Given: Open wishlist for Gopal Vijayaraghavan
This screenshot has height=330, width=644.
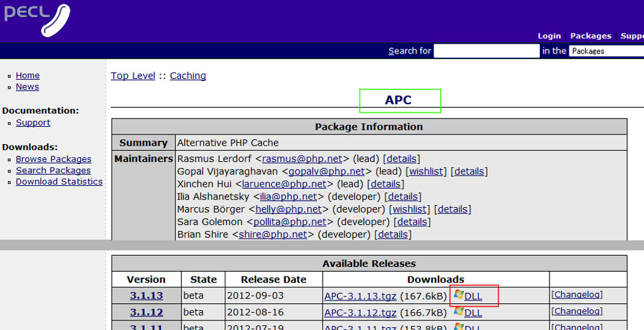Looking at the screenshot, I should [426, 172].
